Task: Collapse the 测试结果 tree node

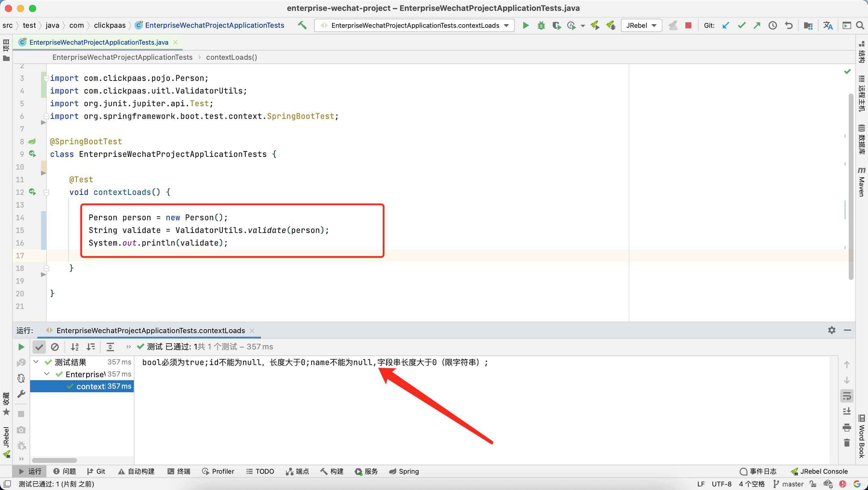Action: pos(36,362)
